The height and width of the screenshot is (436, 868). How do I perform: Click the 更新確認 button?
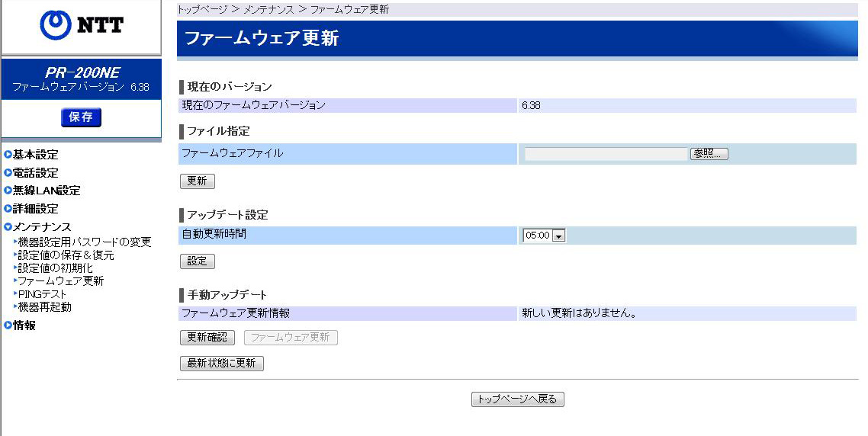(207, 338)
